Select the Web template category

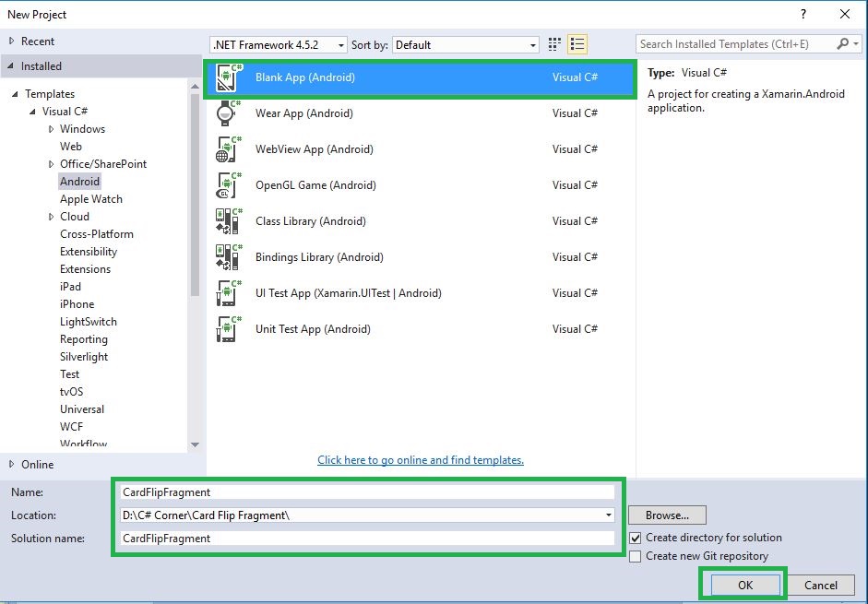click(71, 147)
